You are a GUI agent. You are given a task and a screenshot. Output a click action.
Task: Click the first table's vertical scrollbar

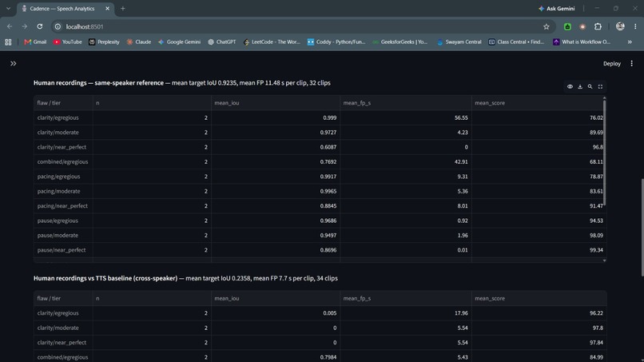click(605, 152)
